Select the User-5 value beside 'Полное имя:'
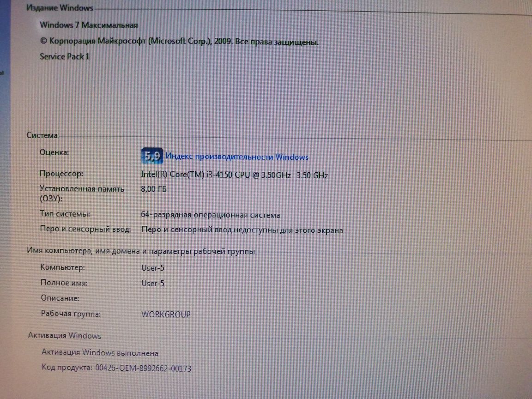The width and height of the screenshot is (532, 399). 153,283
